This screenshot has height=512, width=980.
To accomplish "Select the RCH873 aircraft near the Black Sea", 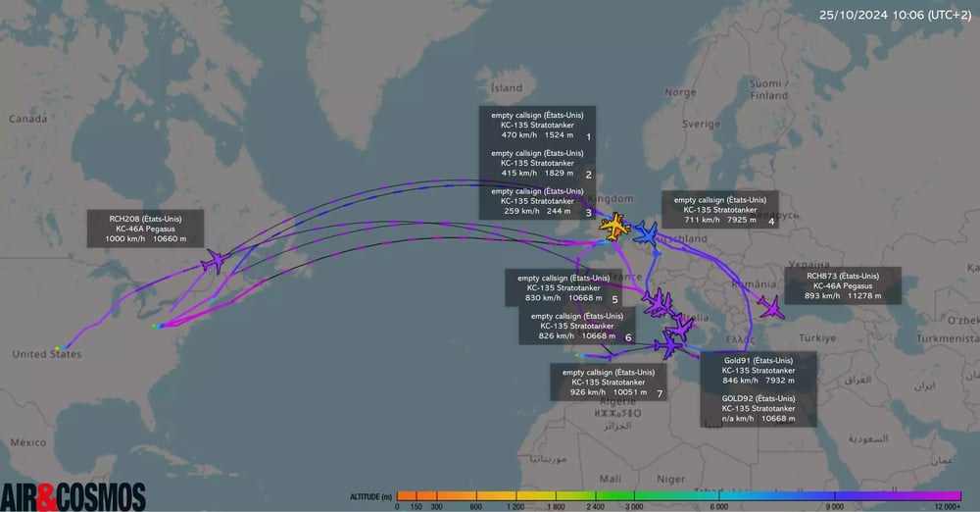I will click(771, 308).
